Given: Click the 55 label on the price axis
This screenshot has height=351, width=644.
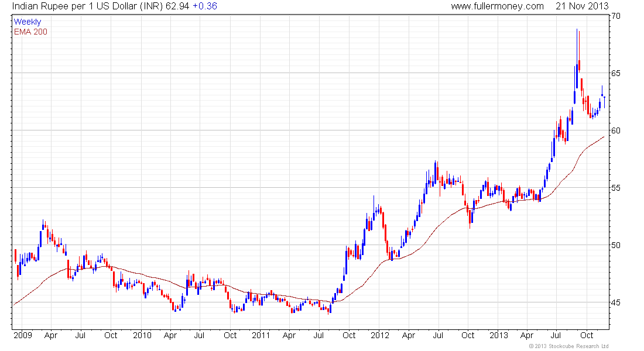Looking at the screenshot, I should (x=616, y=188).
